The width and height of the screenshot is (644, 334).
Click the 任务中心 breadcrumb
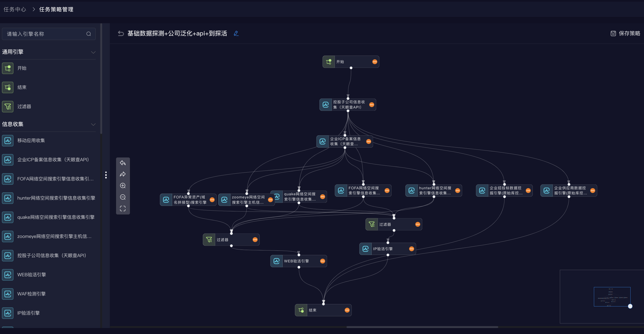[x=15, y=10]
